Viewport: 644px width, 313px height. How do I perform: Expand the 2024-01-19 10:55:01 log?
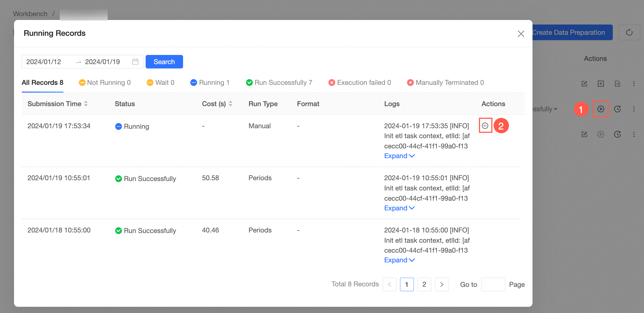[399, 208]
